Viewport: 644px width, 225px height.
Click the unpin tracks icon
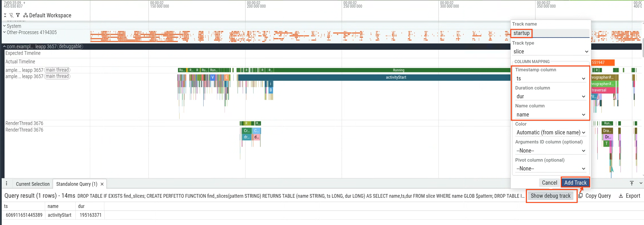point(11,15)
